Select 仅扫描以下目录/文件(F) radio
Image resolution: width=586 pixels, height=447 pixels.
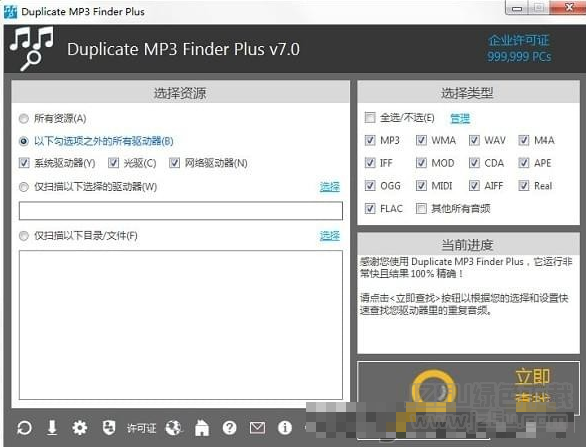tap(24, 236)
